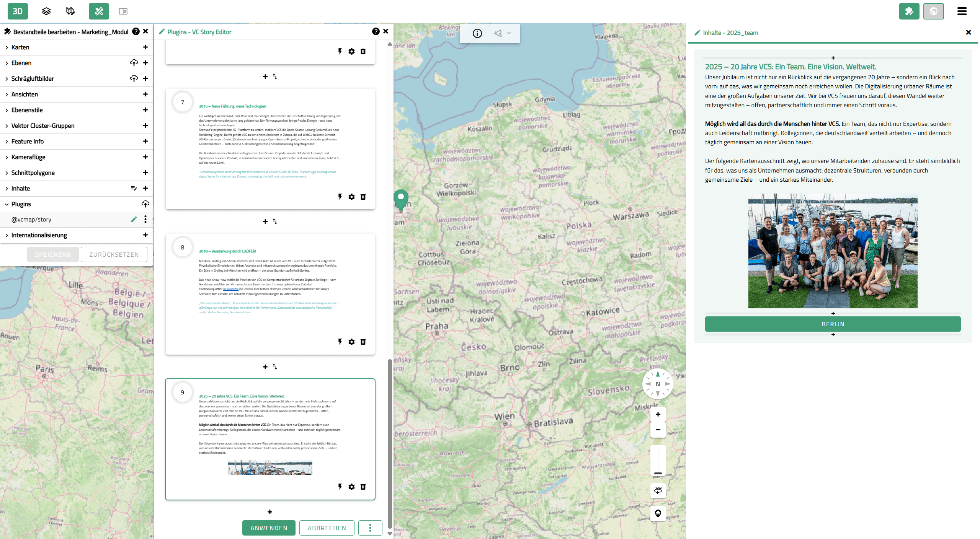Image resolution: width=980 pixels, height=539 pixels.
Task: Upload icon in the Ebenen row
Action: pos(134,63)
